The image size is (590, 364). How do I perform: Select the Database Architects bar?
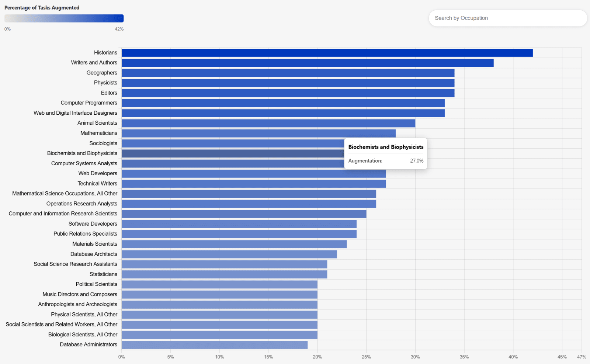[229, 254]
